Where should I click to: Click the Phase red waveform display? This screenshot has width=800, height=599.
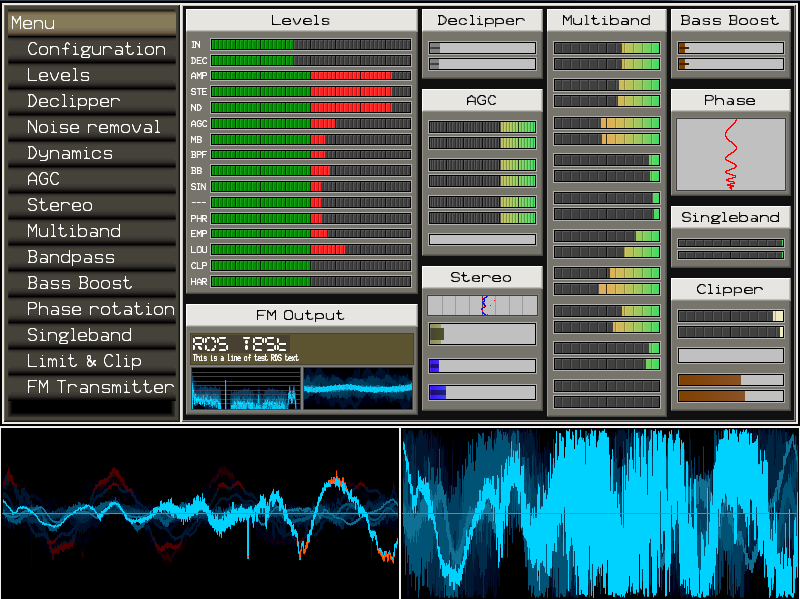click(731, 155)
